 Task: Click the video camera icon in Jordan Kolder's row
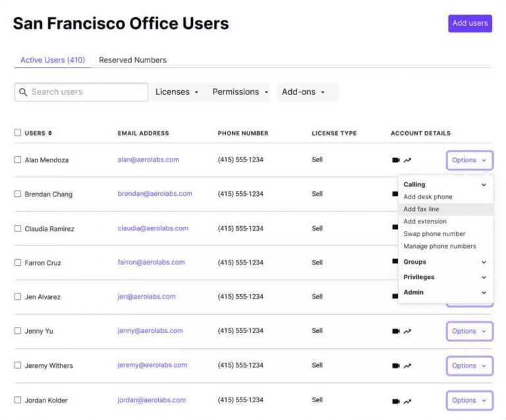(x=396, y=401)
